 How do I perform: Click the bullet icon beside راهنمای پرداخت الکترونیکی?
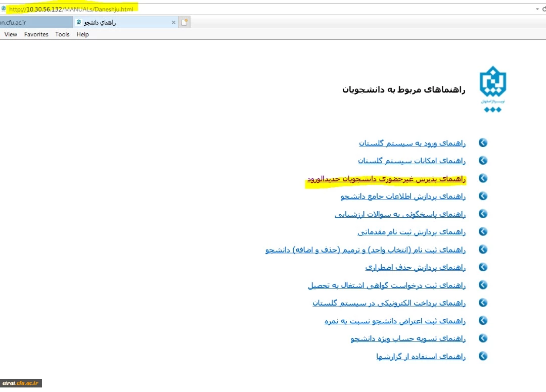483,303
